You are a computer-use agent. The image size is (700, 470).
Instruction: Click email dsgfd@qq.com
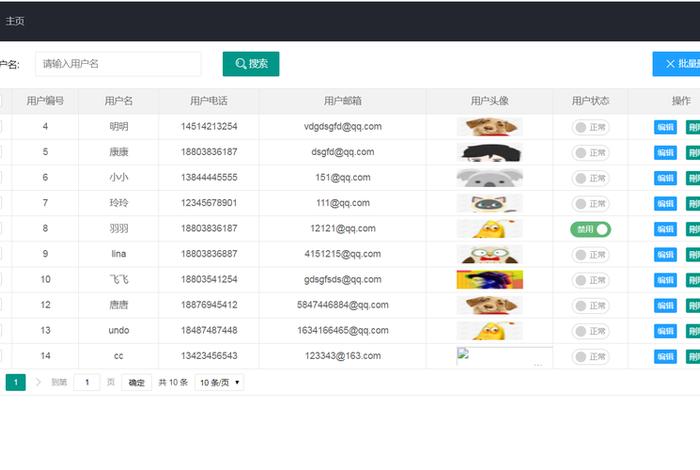tap(343, 152)
